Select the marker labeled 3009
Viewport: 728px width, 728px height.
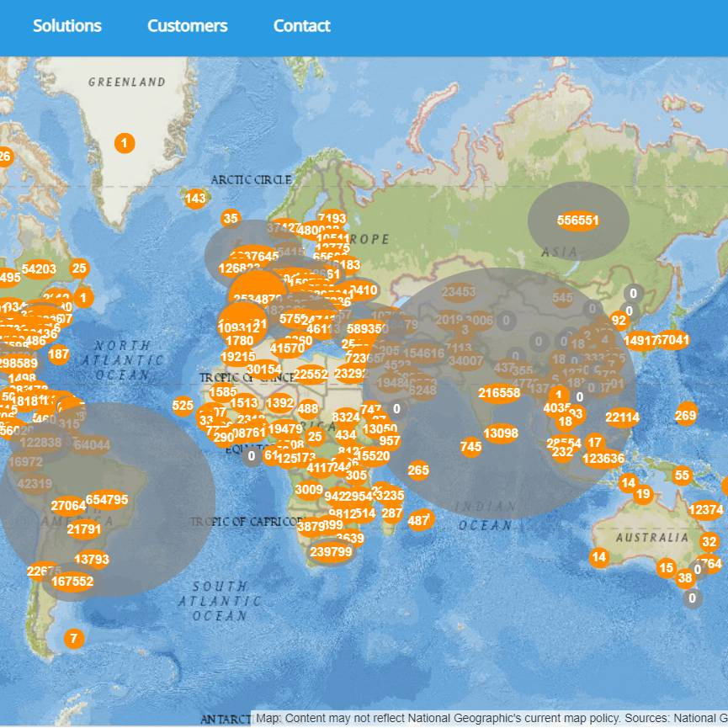click(309, 490)
